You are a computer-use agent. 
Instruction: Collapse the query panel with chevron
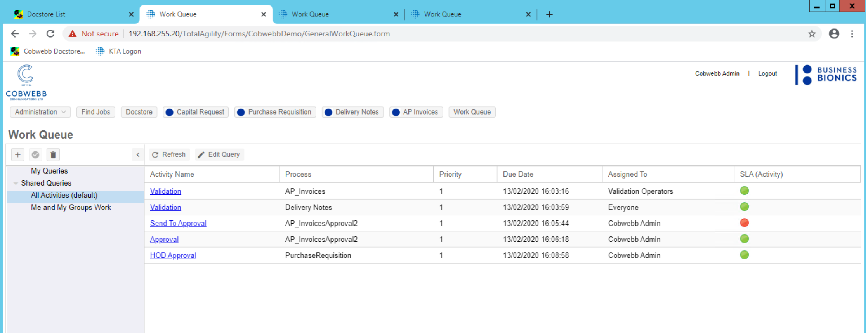pos(138,155)
